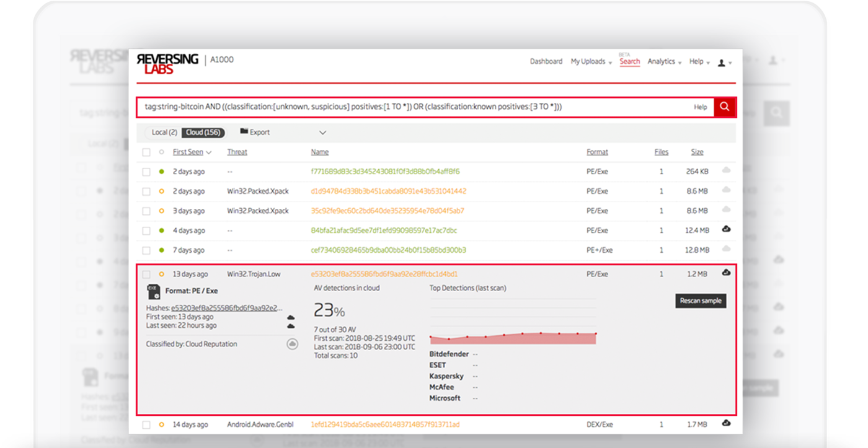This screenshot has width=868, height=448.
Task: Click orange status circle of Android.Adware.Genbl row
Action: point(162,425)
